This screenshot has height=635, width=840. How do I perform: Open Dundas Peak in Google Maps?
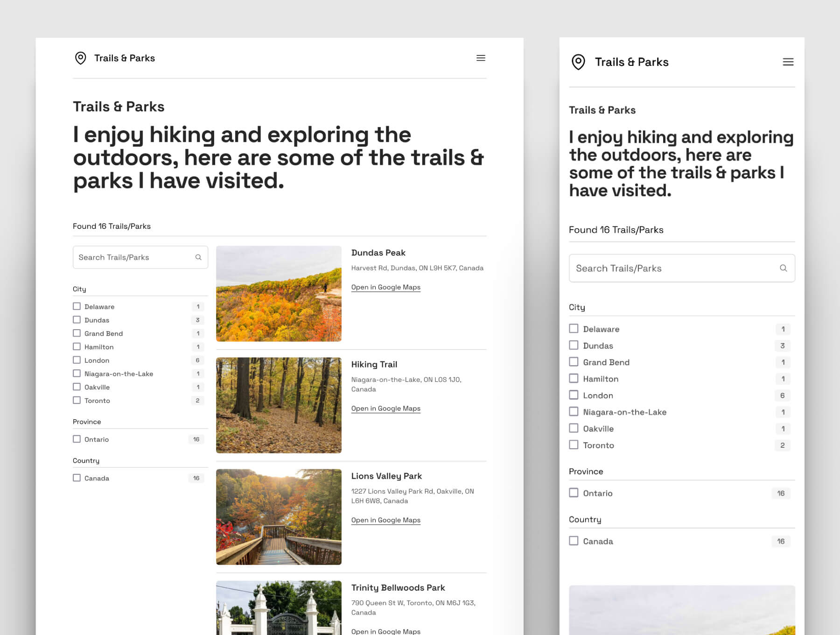coord(385,287)
